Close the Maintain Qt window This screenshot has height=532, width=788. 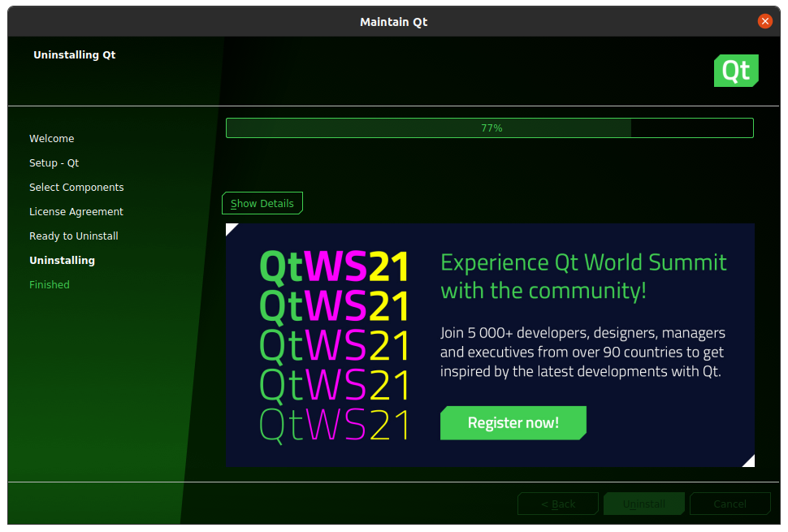pos(765,21)
